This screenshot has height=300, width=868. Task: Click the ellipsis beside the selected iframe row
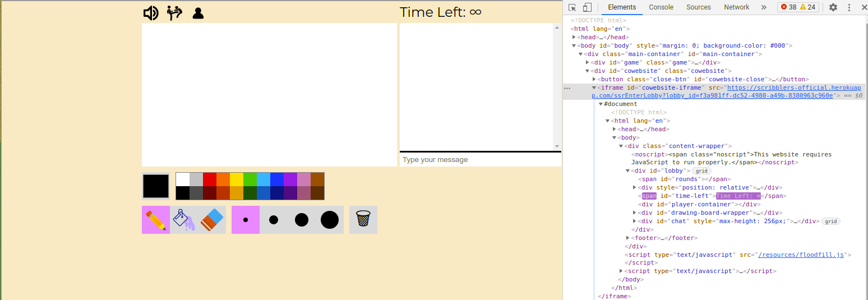(567, 88)
